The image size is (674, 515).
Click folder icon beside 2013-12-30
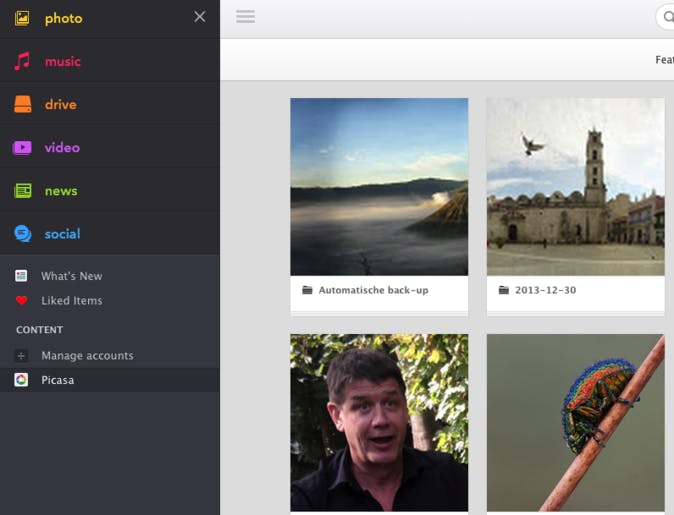pos(503,290)
